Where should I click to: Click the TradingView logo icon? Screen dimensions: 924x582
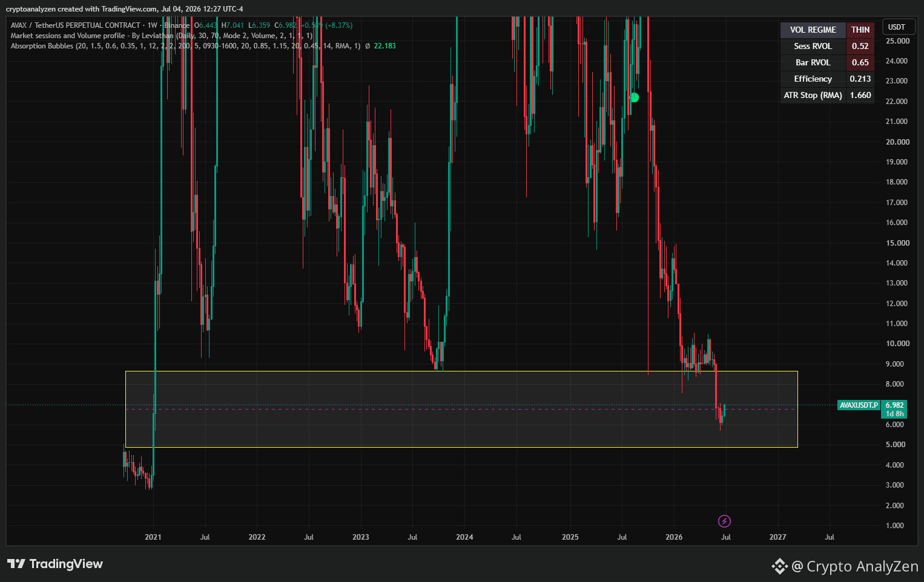[x=16, y=564]
